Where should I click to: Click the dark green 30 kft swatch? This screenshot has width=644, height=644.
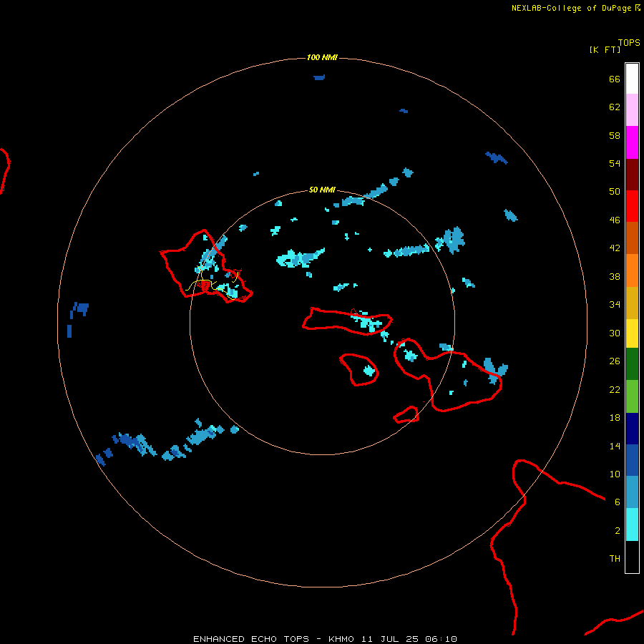[632, 364]
